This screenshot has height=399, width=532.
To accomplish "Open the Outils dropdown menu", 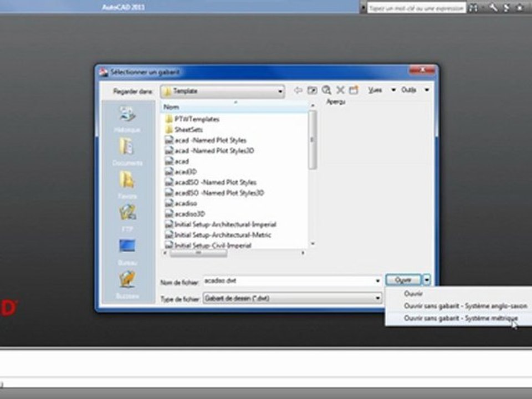I will [x=416, y=90].
